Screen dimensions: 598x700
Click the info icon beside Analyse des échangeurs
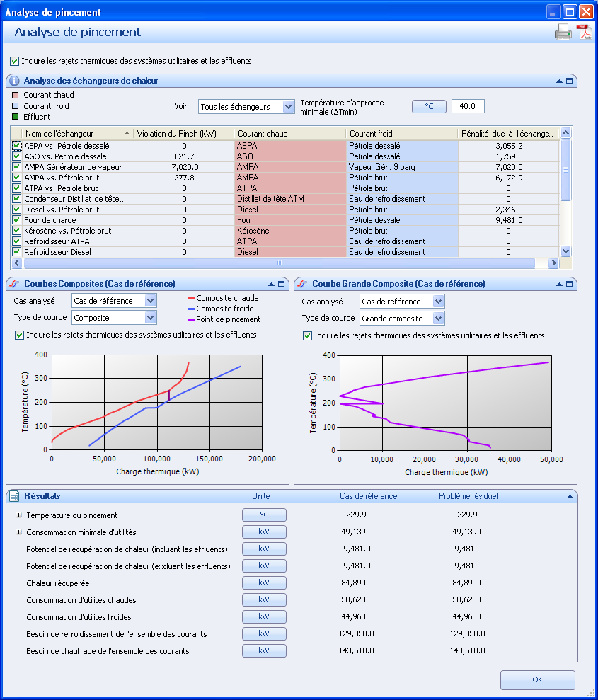click(14, 81)
